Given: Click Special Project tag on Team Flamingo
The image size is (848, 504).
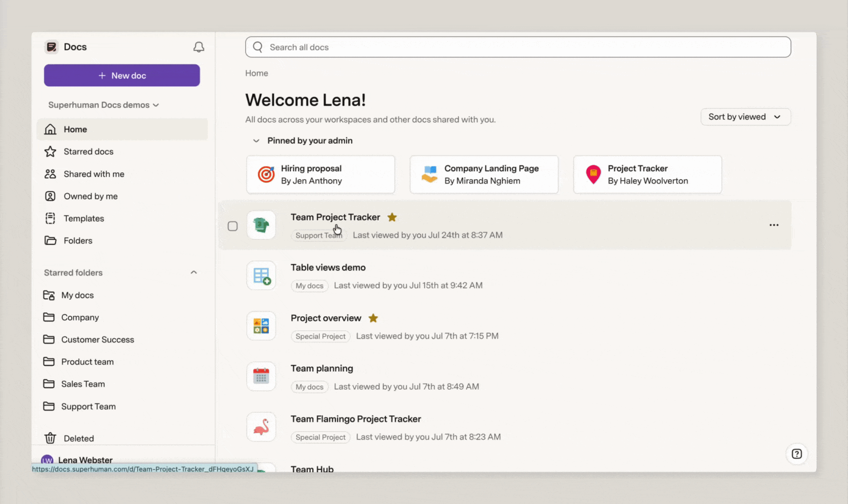Looking at the screenshot, I should coord(320,437).
